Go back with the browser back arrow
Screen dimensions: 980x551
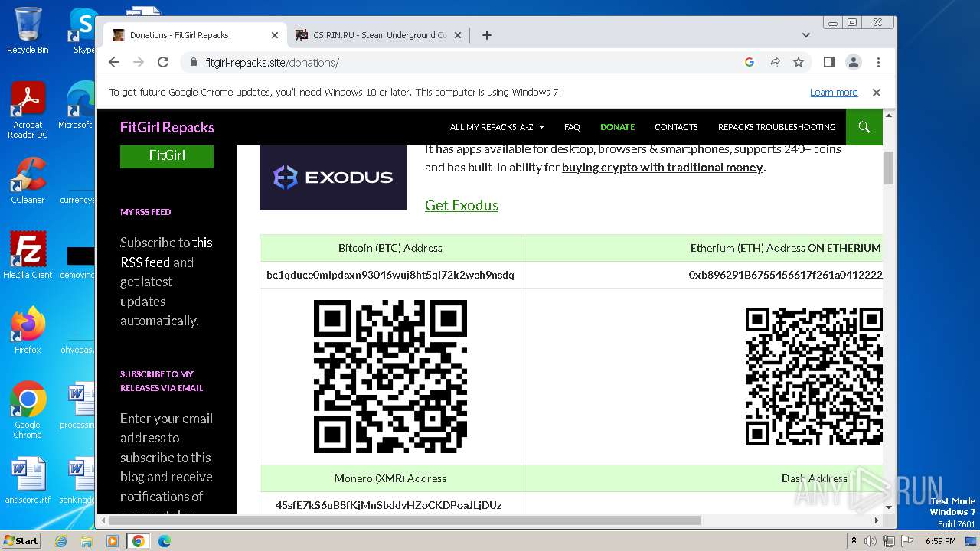[114, 62]
